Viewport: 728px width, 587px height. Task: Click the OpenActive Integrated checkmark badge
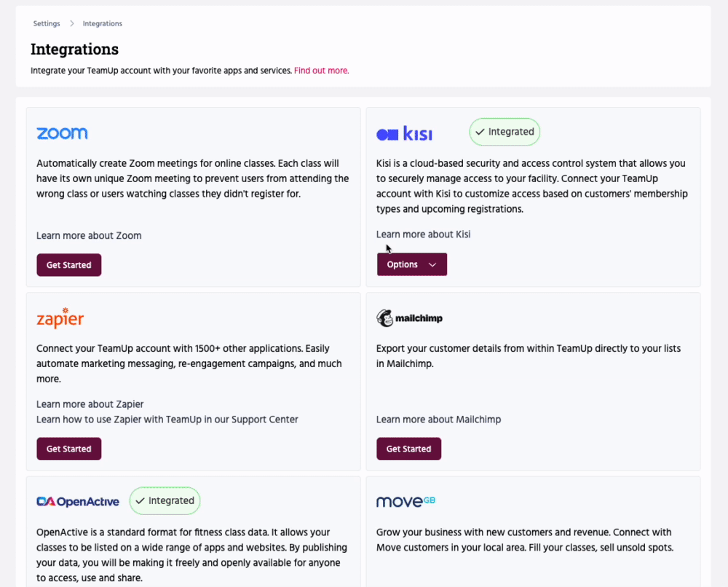(x=165, y=500)
